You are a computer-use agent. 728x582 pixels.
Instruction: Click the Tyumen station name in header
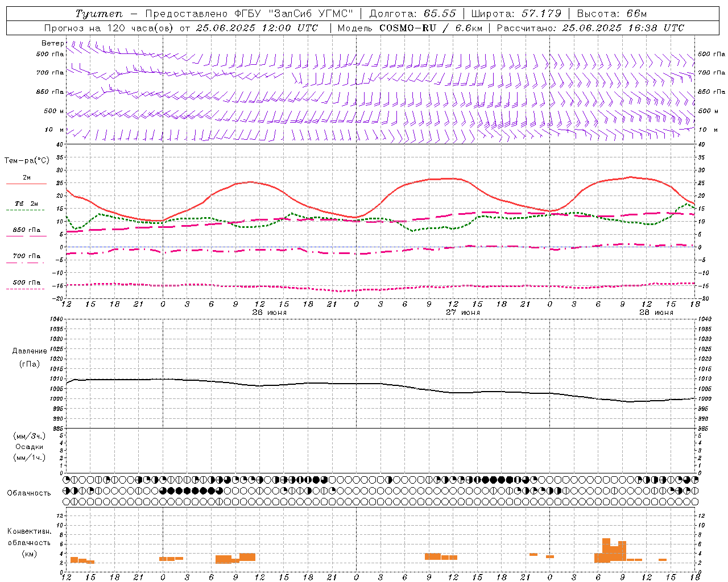tap(99, 14)
